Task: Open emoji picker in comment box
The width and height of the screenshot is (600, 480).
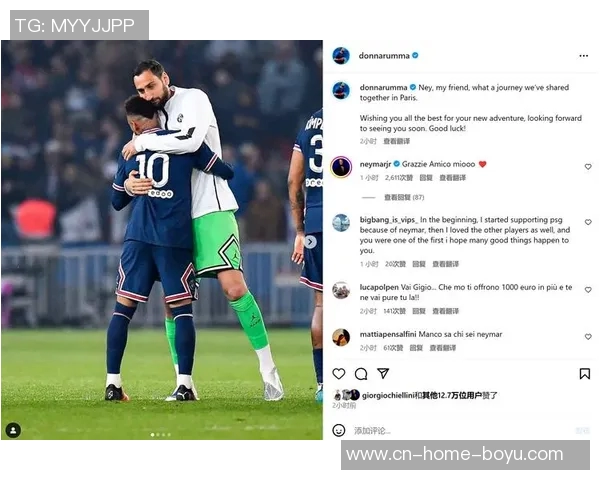Action: 339,430
